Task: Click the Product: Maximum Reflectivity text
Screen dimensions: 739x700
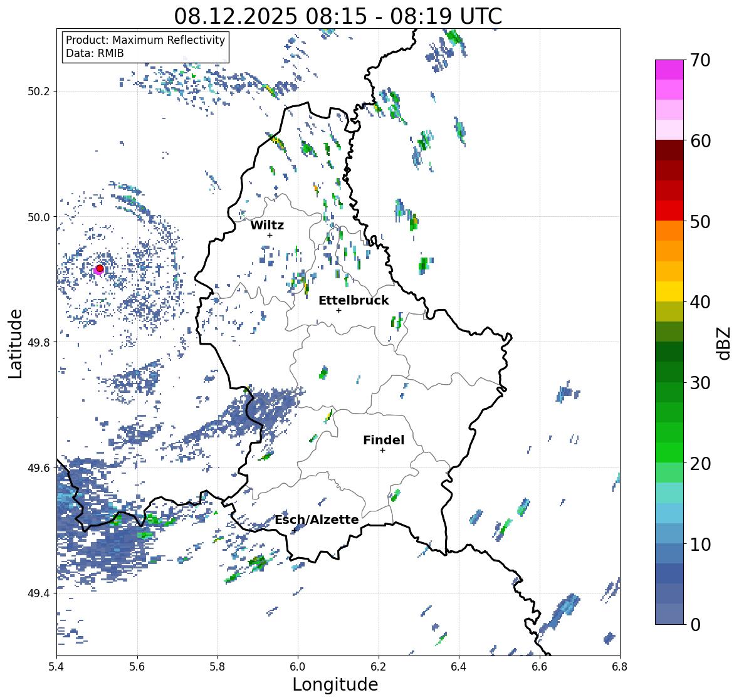Action: click(145, 40)
